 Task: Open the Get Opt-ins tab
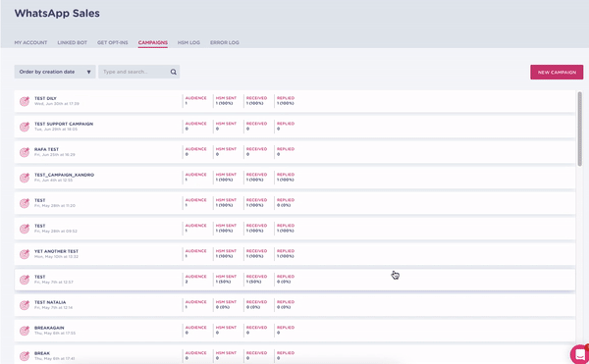(x=112, y=42)
